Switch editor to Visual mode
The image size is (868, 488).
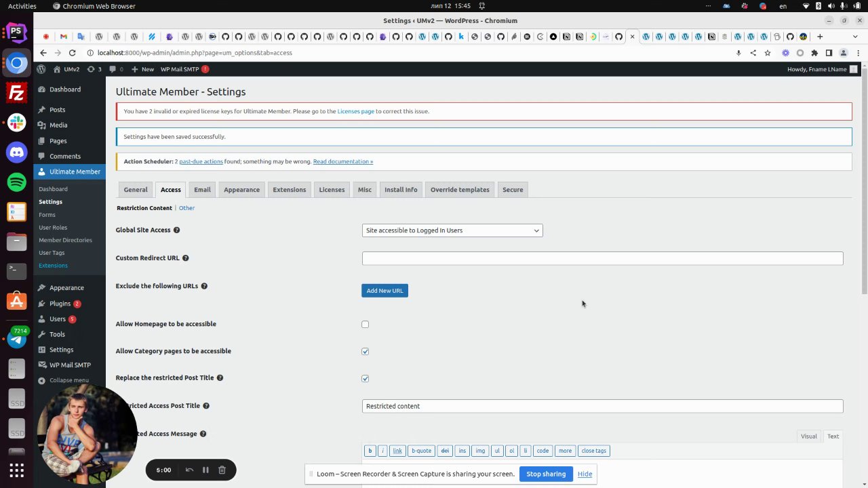point(808,436)
